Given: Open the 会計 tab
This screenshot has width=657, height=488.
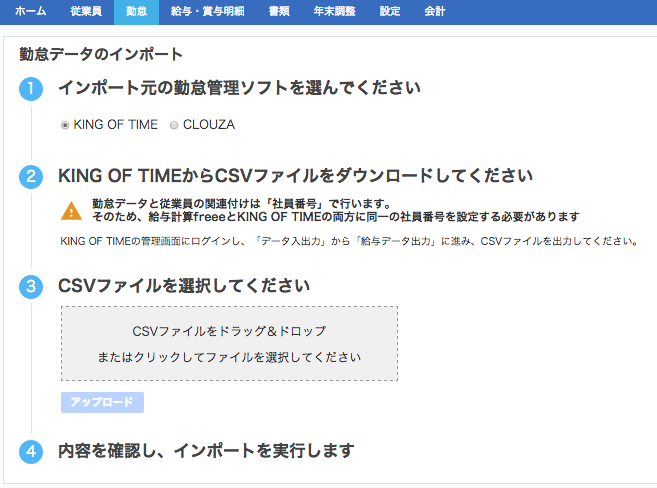Looking at the screenshot, I should click(x=435, y=11).
